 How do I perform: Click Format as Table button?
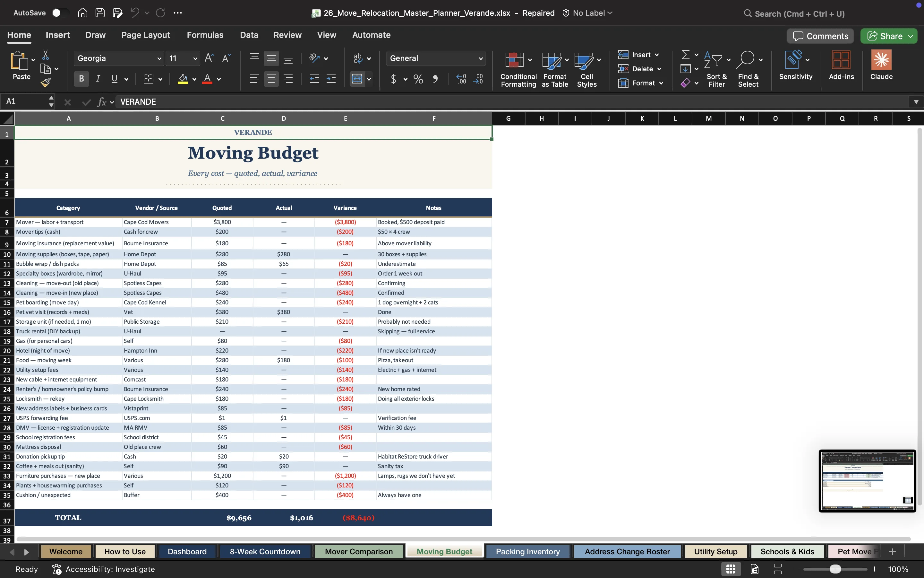coord(554,70)
